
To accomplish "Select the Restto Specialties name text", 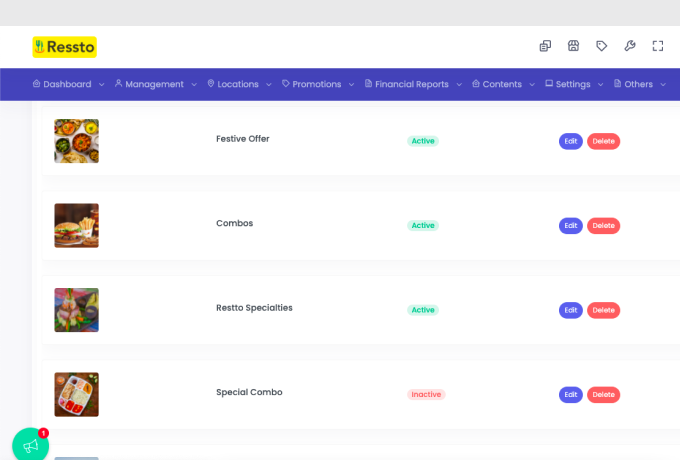I will (x=254, y=308).
